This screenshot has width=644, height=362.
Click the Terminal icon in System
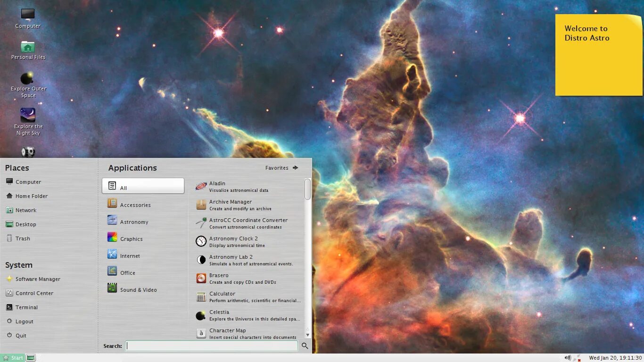[9, 307]
